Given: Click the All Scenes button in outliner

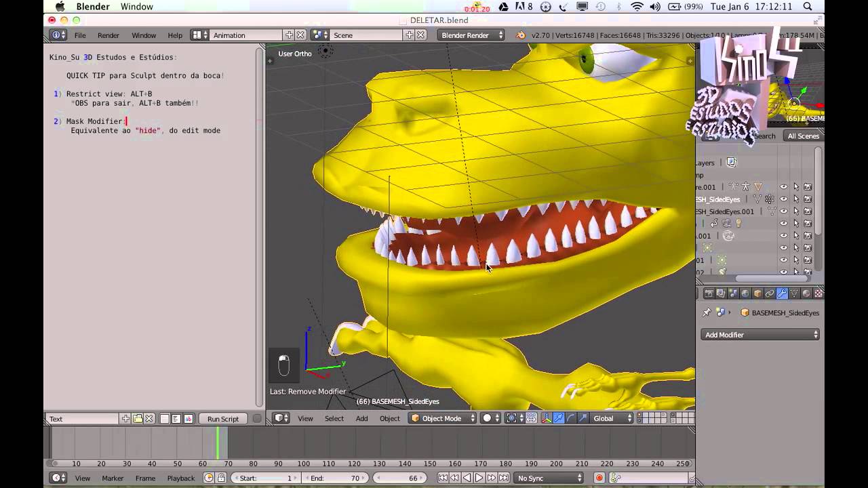Looking at the screenshot, I should tap(803, 136).
